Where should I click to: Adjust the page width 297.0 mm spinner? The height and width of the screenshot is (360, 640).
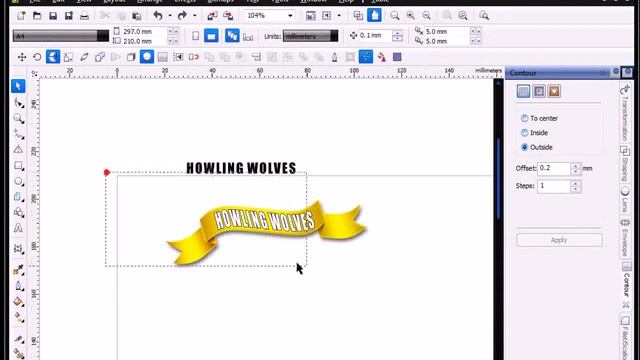tap(173, 31)
